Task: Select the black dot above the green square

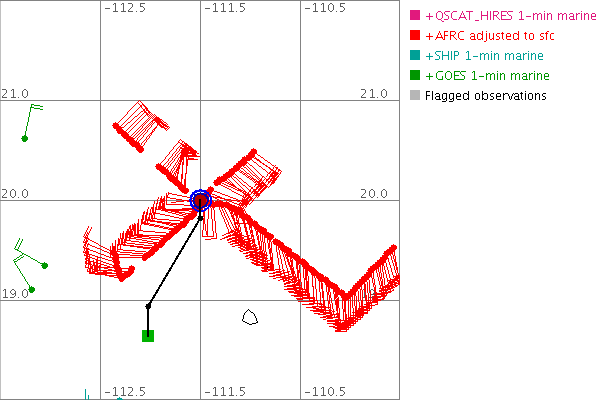Action: [x=148, y=306]
